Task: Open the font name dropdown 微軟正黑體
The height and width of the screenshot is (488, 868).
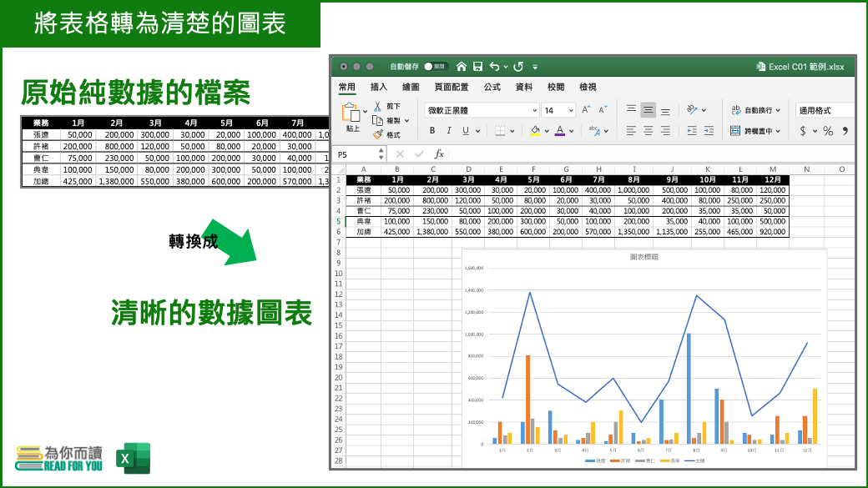Action: pos(482,110)
